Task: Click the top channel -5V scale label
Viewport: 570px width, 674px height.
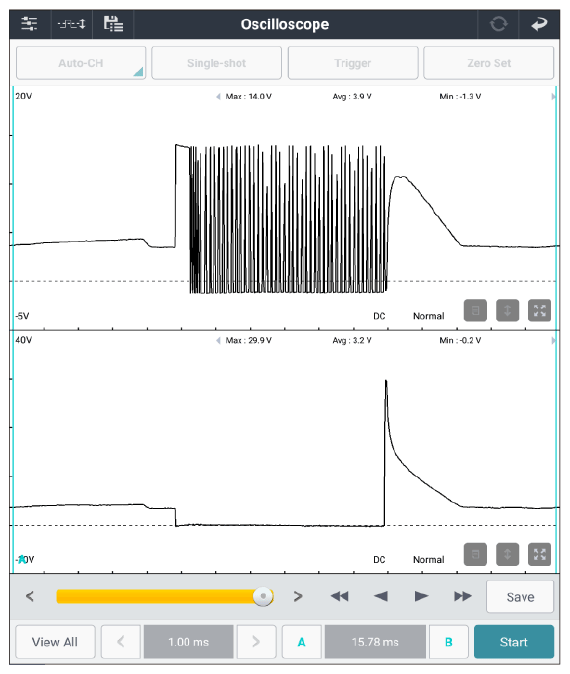Action: (x=22, y=316)
